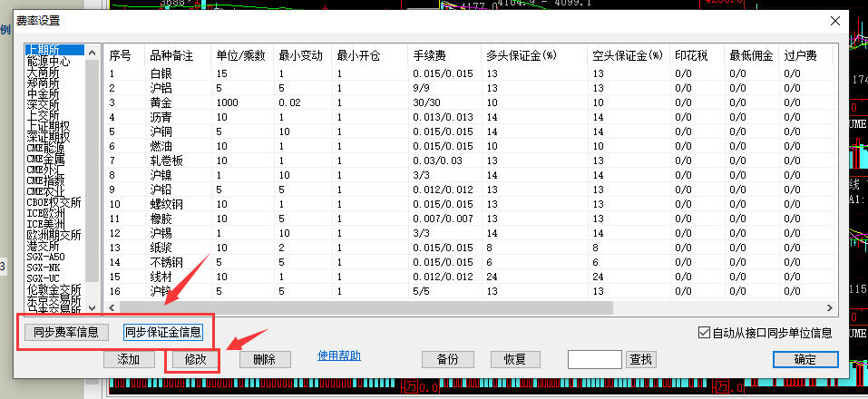
Task: Click the 多头保证金(%) column header
Action: pyautogui.click(x=535, y=55)
